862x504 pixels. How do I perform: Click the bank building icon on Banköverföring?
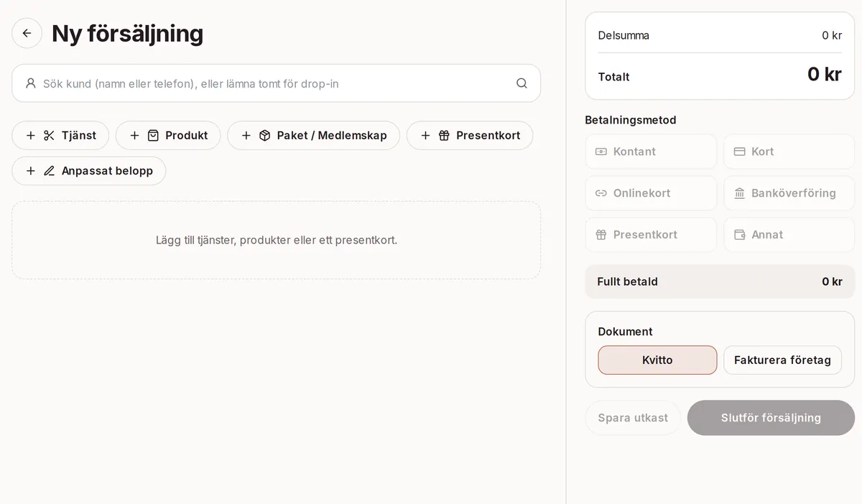click(739, 193)
